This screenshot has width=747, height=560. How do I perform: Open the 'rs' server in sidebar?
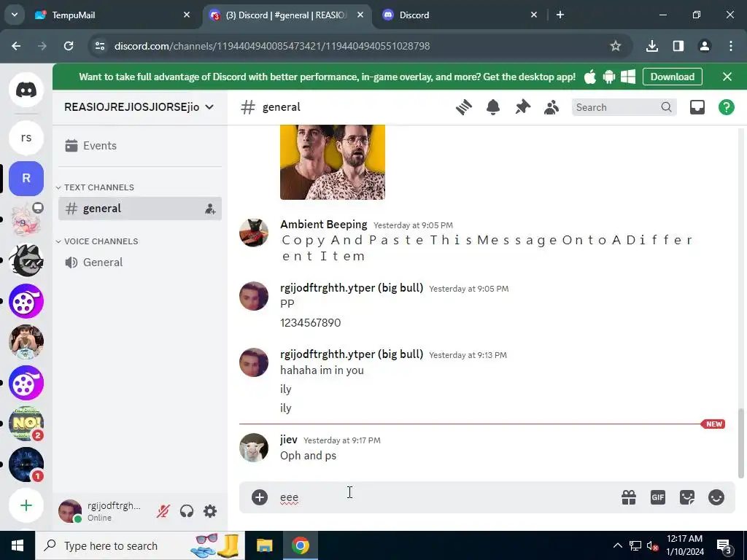coord(26,138)
